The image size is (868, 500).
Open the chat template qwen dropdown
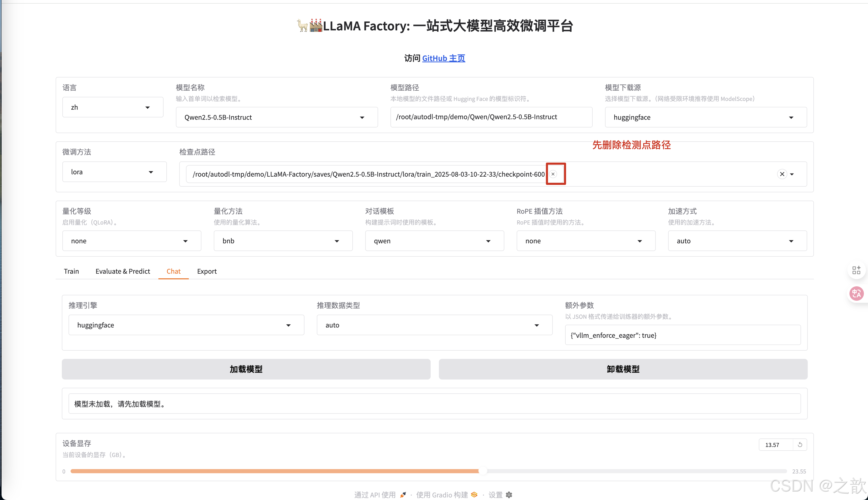435,241
